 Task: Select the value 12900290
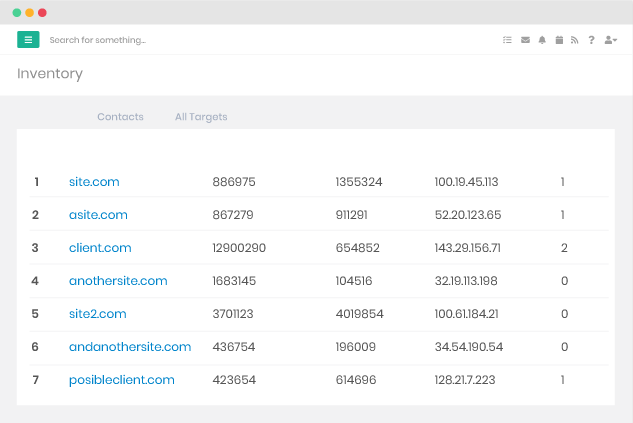pyautogui.click(x=239, y=248)
